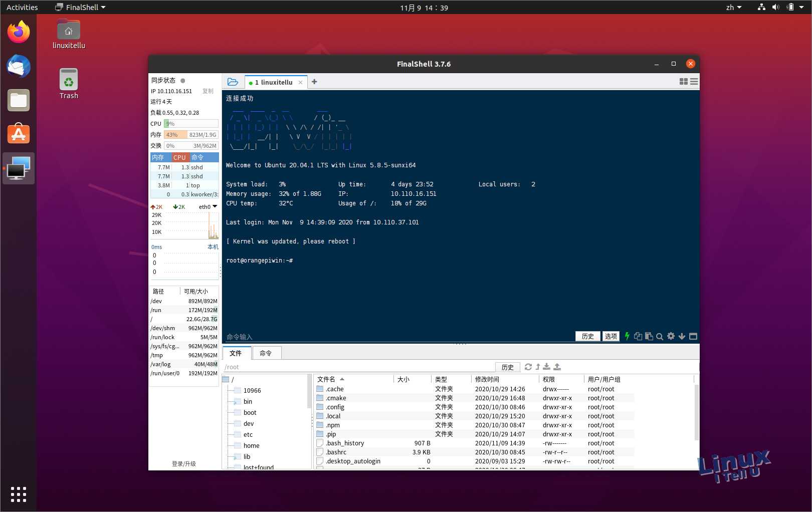This screenshot has height=512, width=812.
Task: Select the .config folder row
Action: click(x=475, y=407)
